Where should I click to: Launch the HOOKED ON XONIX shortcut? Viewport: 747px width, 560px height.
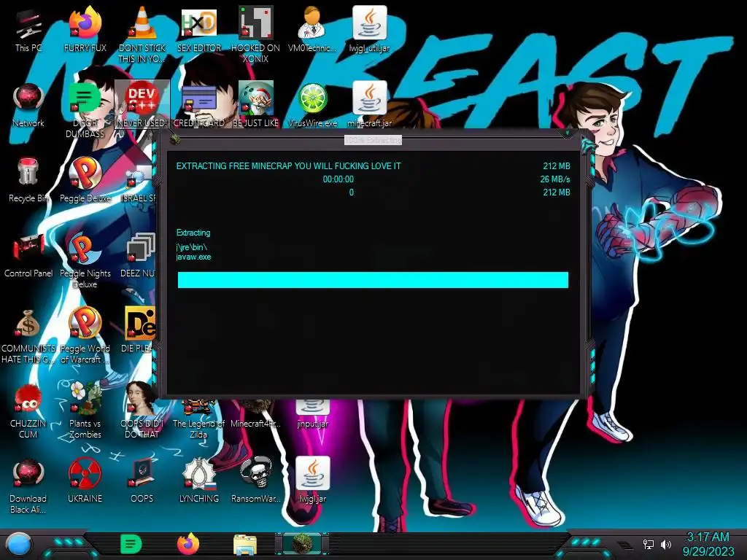255,34
